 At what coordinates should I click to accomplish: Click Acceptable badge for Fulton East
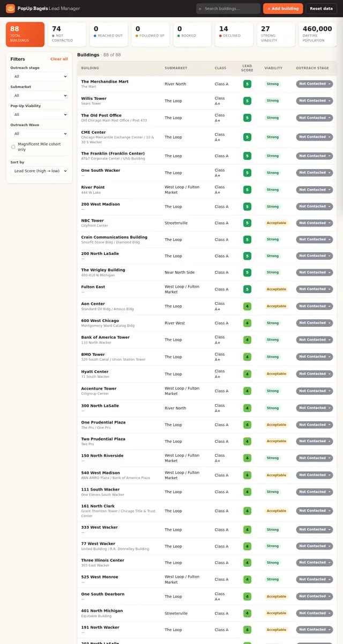(277, 289)
